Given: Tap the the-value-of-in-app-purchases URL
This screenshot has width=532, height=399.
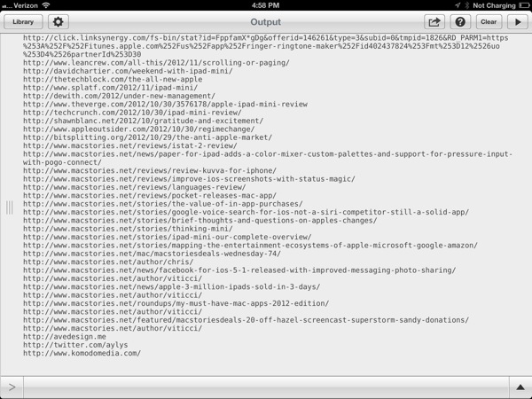Looking at the screenshot, I should pos(163,204).
